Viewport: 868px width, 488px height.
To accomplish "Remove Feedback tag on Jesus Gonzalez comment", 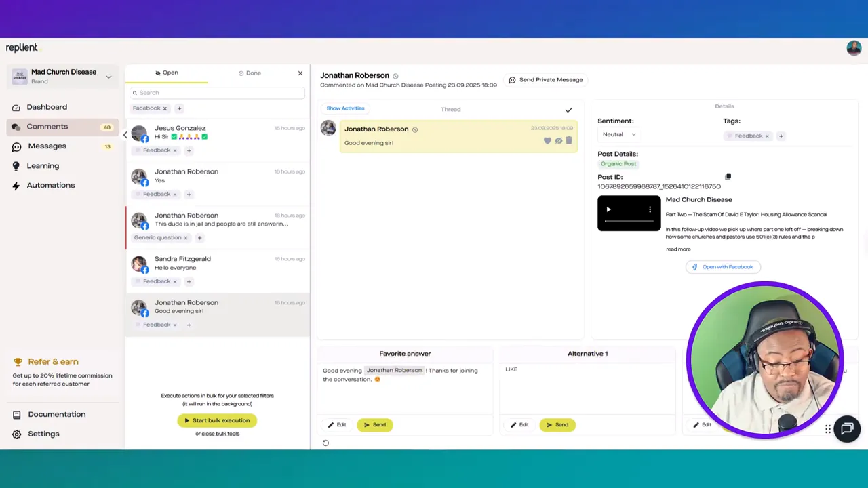I will click(x=175, y=150).
